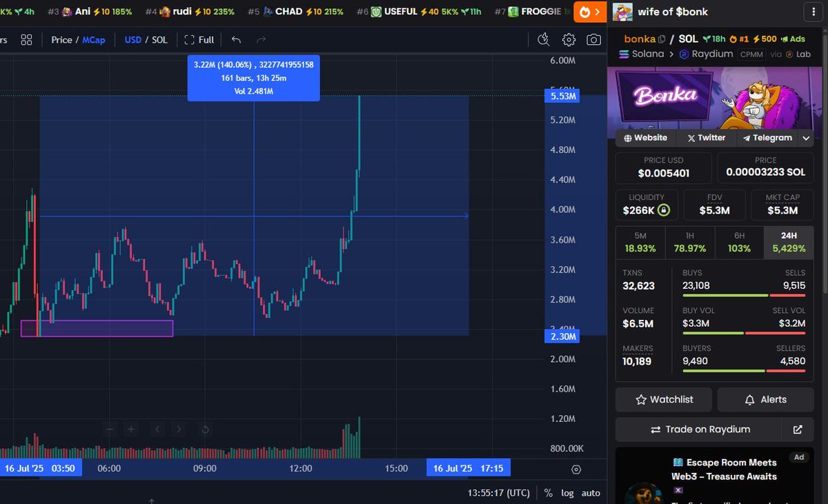Select the 24H stats tab

(x=789, y=242)
